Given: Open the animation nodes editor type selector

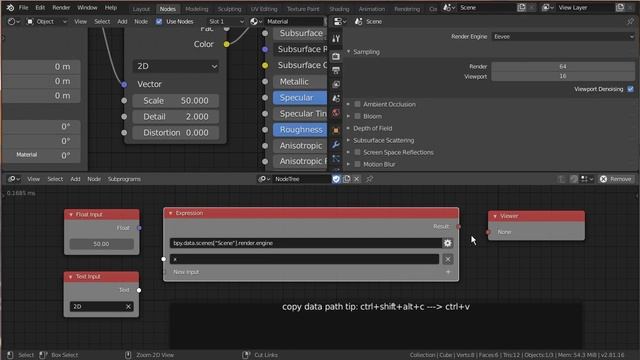Looking at the screenshot, I should tap(14, 179).
